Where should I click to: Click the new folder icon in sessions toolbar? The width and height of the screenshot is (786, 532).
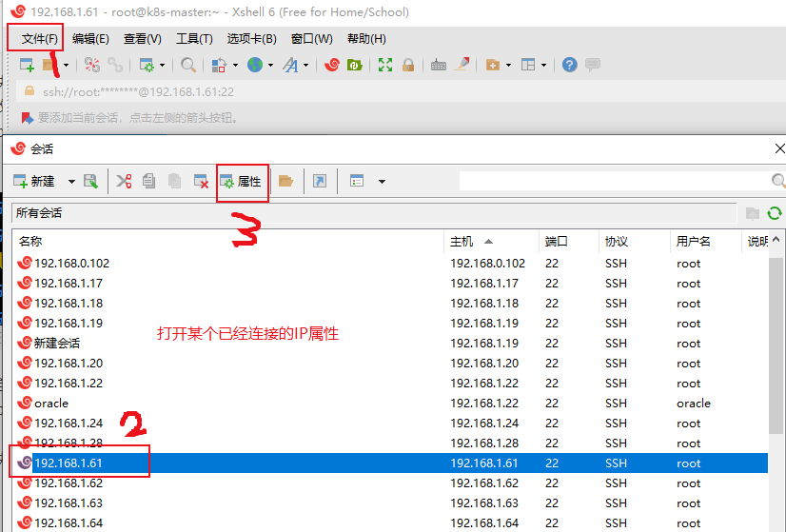(x=285, y=181)
